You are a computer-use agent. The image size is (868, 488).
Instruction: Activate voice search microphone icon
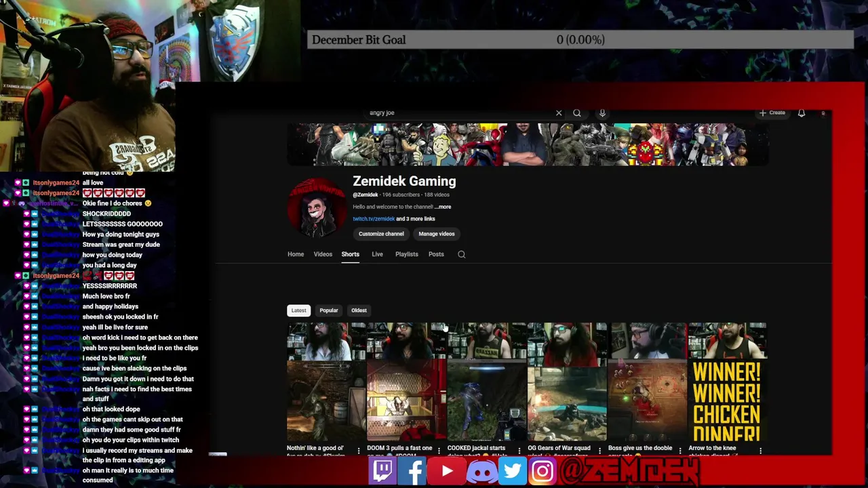(x=602, y=113)
